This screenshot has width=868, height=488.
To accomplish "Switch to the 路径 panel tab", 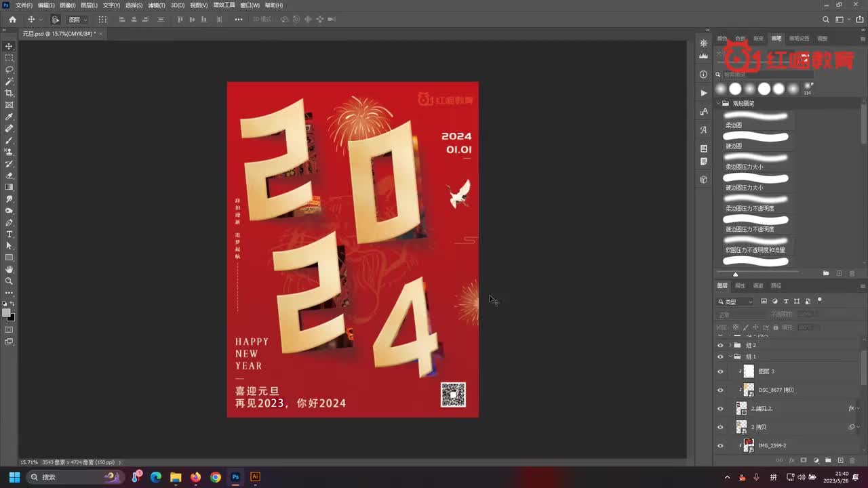I will [776, 286].
